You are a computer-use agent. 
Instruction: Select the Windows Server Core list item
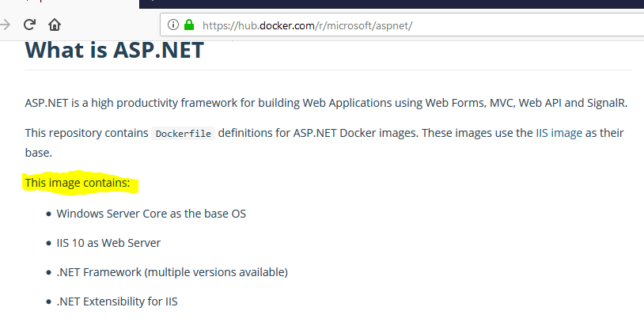(151, 214)
